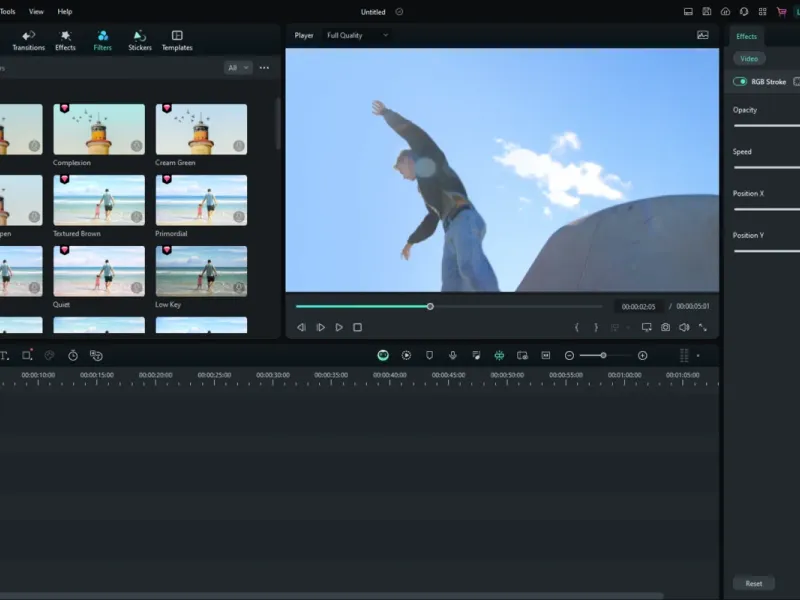The width and height of the screenshot is (800, 600).
Task: Select the Cream Green filter thumbnail
Action: [x=202, y=129]
